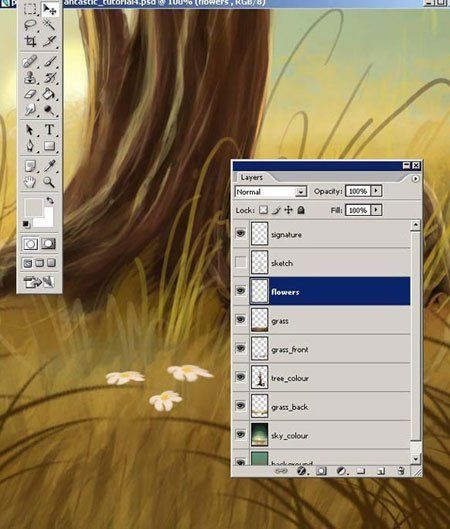Image resolution: width=450 pixels, height=529 pixels.
Task: Hide the grass layer
Action: tap(241, 319)
